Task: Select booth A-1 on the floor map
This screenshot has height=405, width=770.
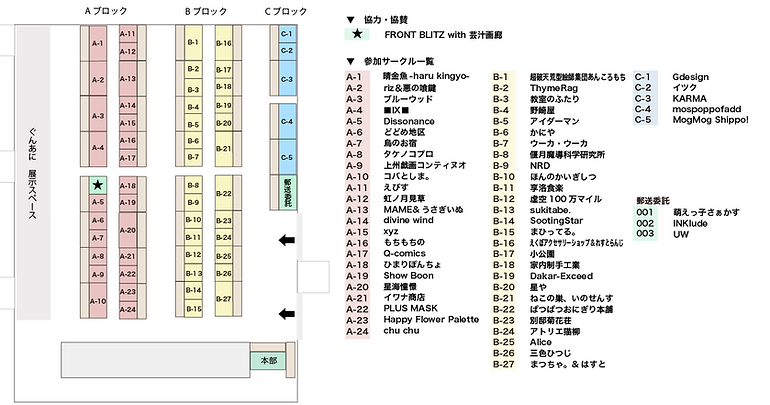Action: point(98,43)
